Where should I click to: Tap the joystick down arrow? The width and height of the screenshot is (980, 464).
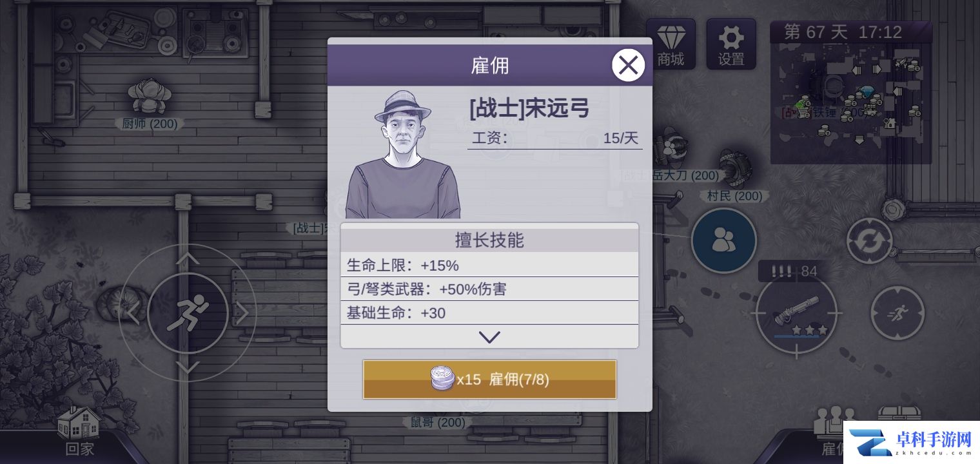[188, 367]
